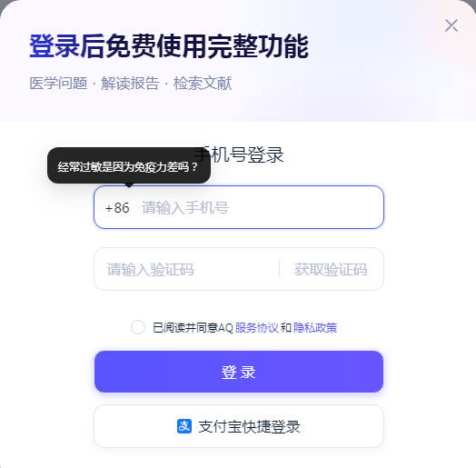Open the 隐私政策 privacy policy link
Screen dimensions: 476x468
click(315, 328)
